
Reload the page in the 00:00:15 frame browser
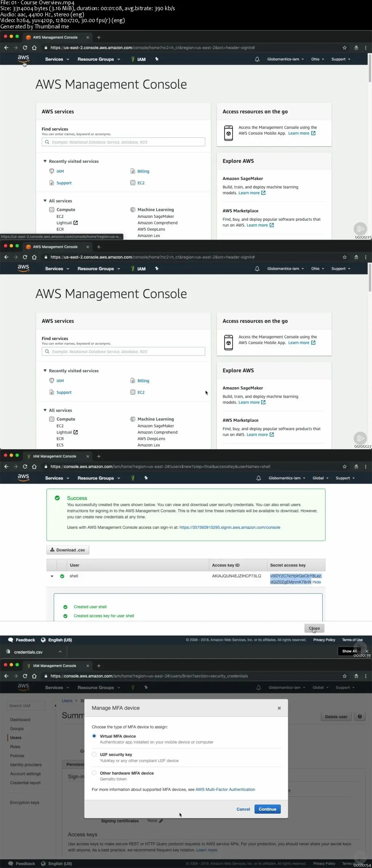click(25, 48)
